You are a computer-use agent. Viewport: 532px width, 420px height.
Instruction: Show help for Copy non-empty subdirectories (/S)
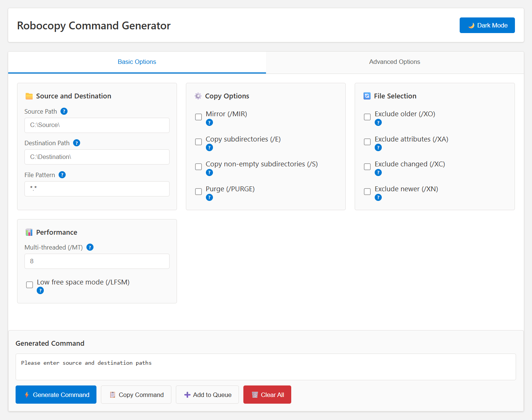(x=209, y=172)
